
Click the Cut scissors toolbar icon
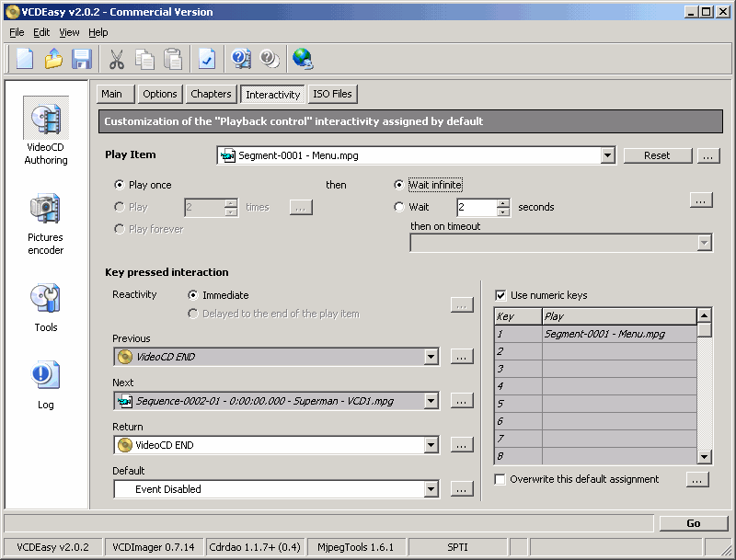pos(117,60)
